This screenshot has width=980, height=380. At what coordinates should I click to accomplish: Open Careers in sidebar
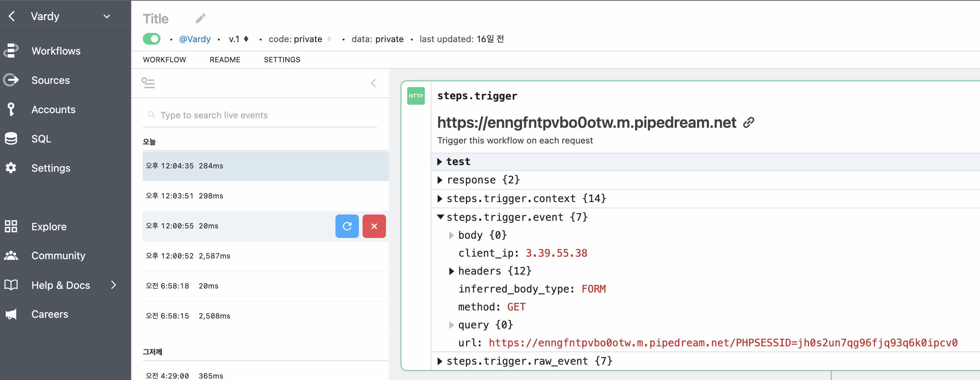pyautogui.click(x=50, y=314)
